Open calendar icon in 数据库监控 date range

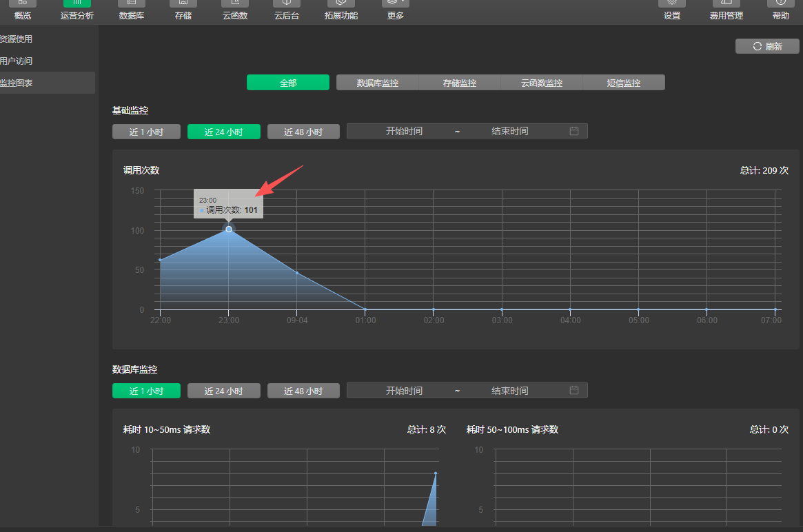(574, 390)
